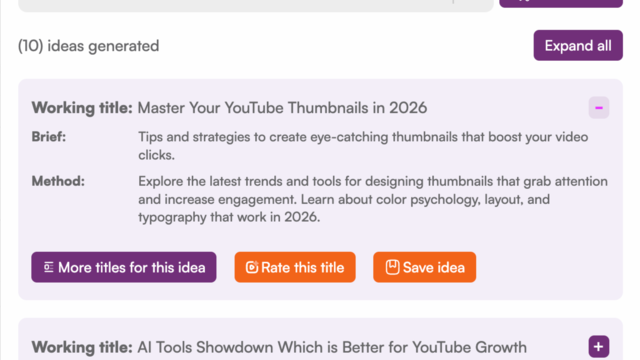Click the AI Tools Showdown working title
The image size is (640, 360).
(x=332, y=347)
